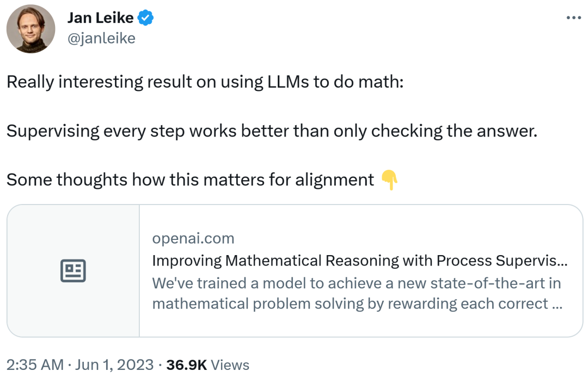Screen dimensions: 588x377
Task: Open the Improving Mathematical Reasoning card title
Action: [x=359, y=261]
